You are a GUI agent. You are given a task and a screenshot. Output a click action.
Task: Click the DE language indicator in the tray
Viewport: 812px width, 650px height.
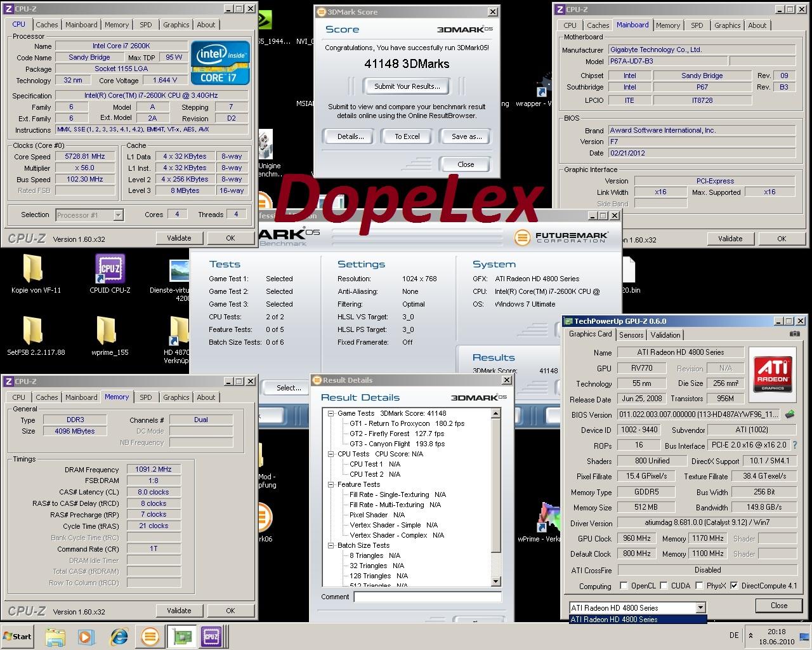pyautogui.click(x=734, y=635)
